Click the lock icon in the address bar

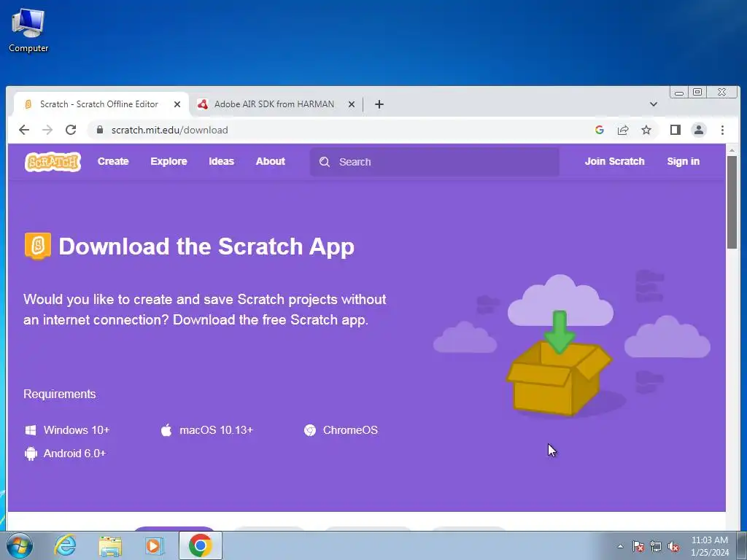[x=99, y=130]
